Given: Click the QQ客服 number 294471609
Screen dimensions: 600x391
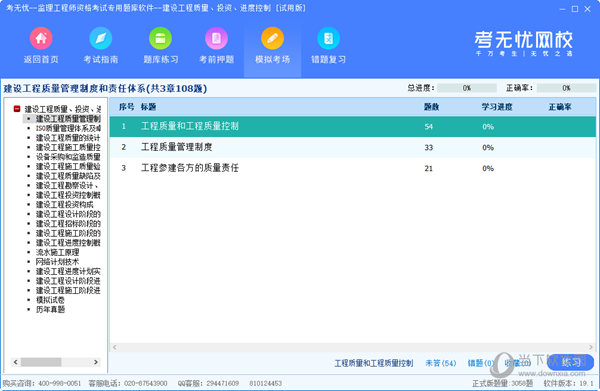Looking at the screenshot, I should [x=223, y=383].
